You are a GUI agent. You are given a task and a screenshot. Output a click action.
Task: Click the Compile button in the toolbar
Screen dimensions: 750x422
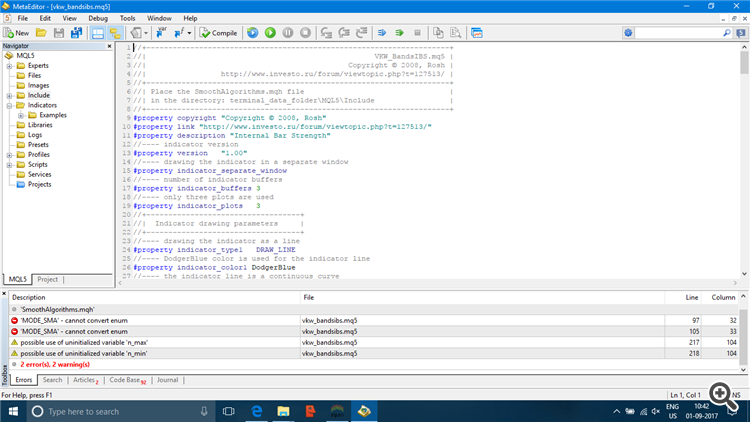(x=218, y=33)
